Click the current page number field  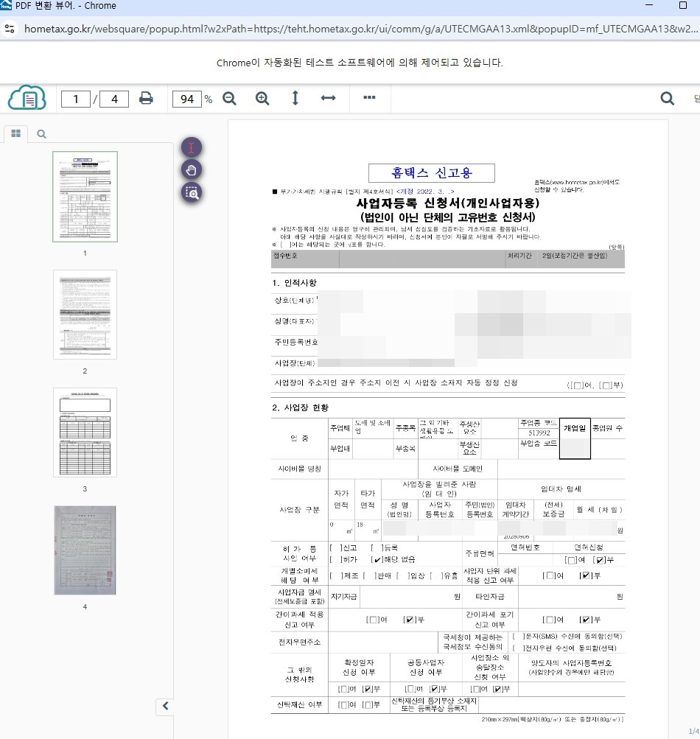(x=75, y=99)
